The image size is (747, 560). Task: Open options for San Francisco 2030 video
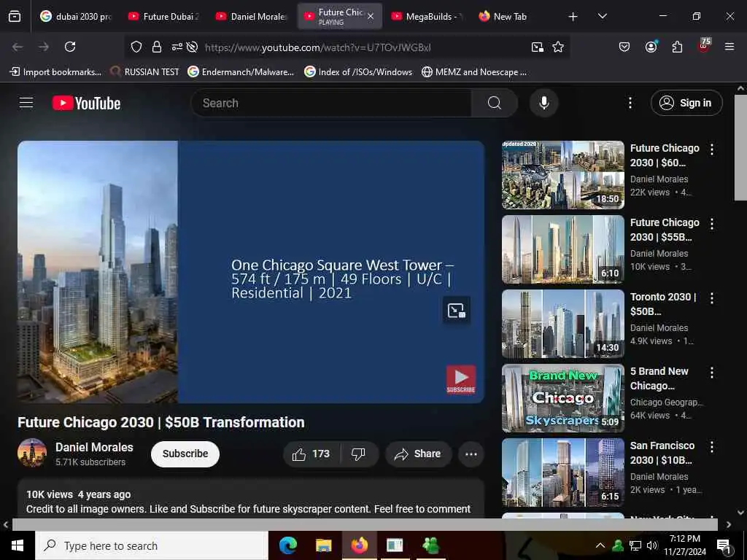point(712,447)
